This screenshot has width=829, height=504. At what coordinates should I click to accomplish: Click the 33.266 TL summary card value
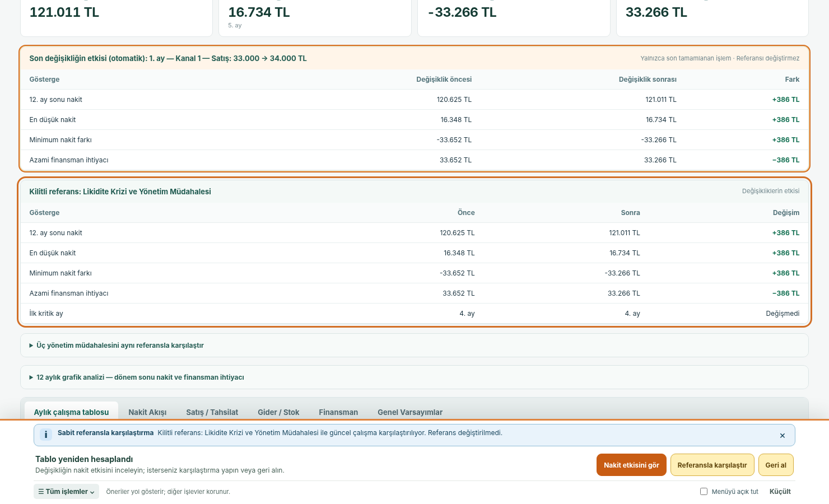(656, 12)
